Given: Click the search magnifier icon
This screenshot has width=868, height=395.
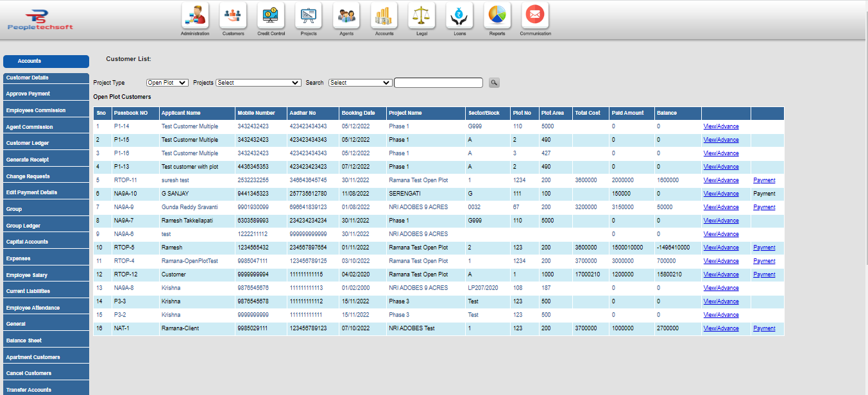Looking at the screenshot, I should (x=494, y=82).
